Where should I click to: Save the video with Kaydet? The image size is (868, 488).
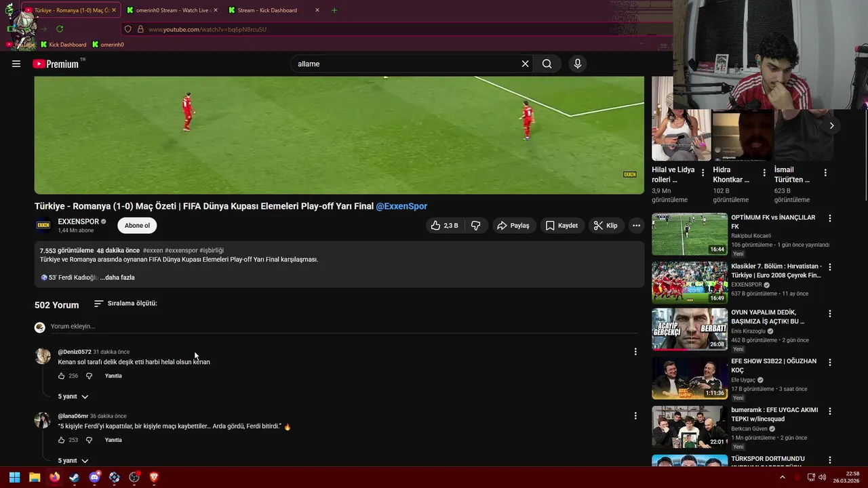click(561, 226)
